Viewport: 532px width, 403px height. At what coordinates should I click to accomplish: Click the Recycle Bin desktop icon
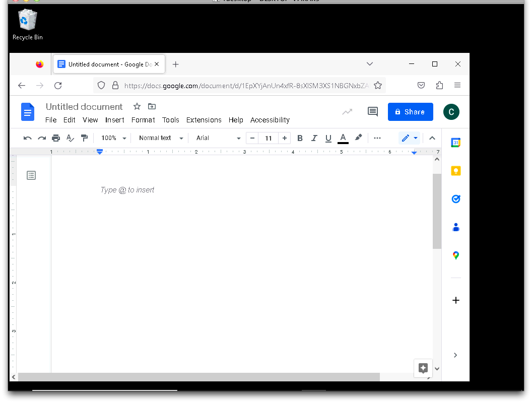tap(28, 25)
